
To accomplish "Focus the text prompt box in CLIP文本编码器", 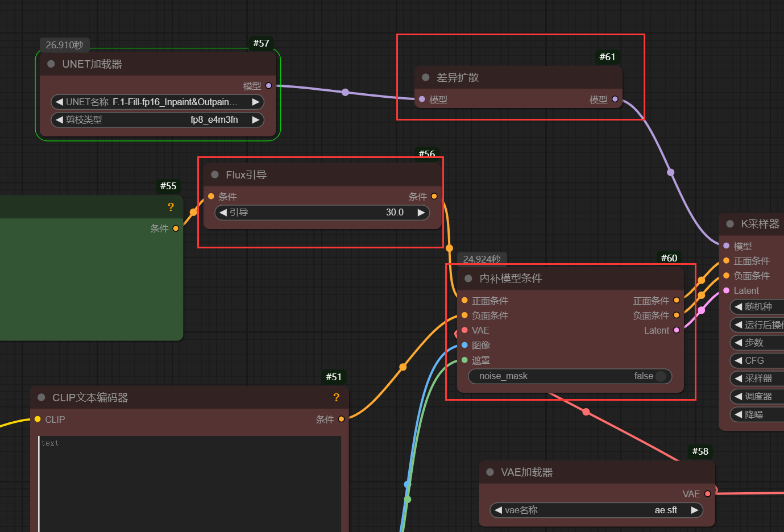I will 190,484.
